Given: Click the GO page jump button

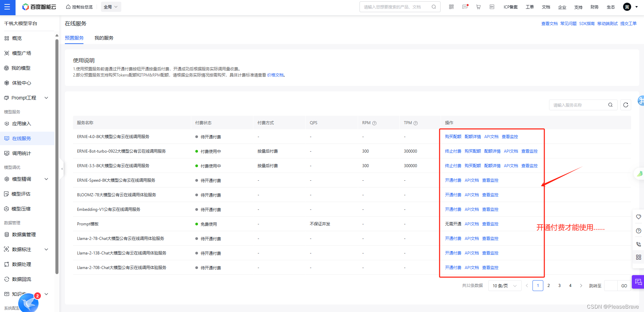Looking at the screenshot, I should 624,286.
